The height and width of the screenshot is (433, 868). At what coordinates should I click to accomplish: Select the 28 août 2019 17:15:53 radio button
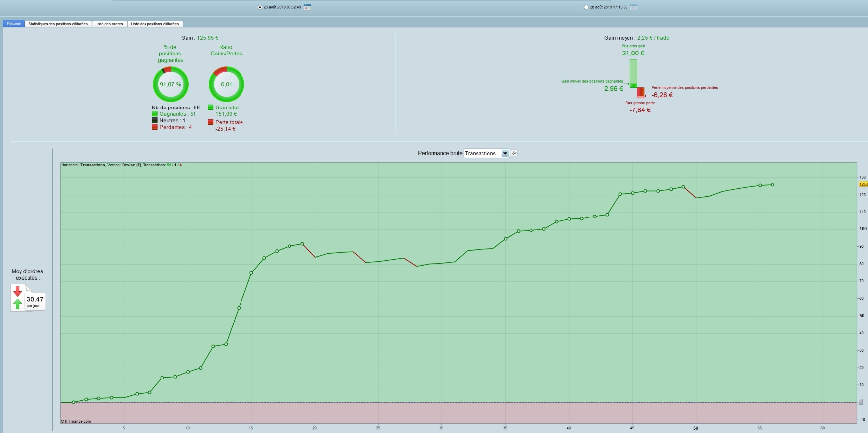coord(587,7)
